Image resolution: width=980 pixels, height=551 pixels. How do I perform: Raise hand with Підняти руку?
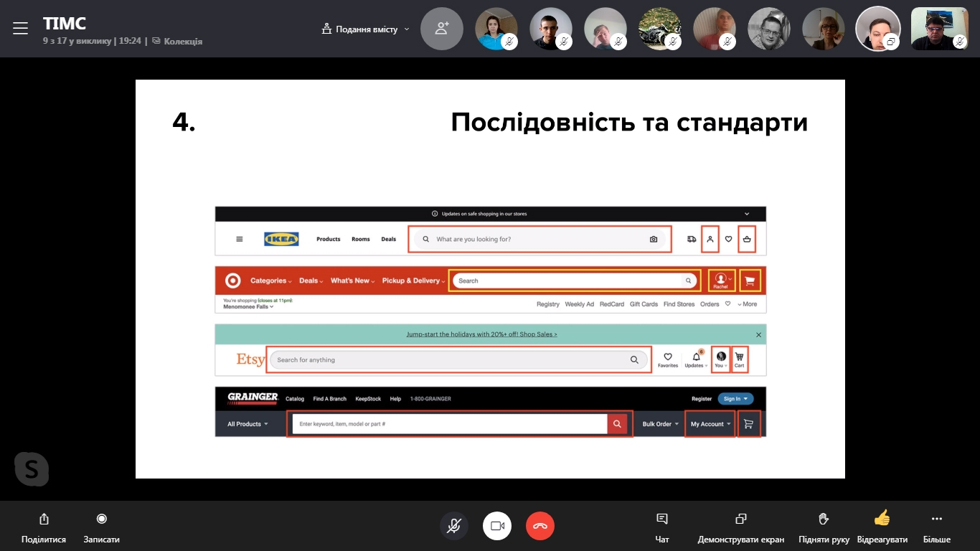[x=824, y=527]
